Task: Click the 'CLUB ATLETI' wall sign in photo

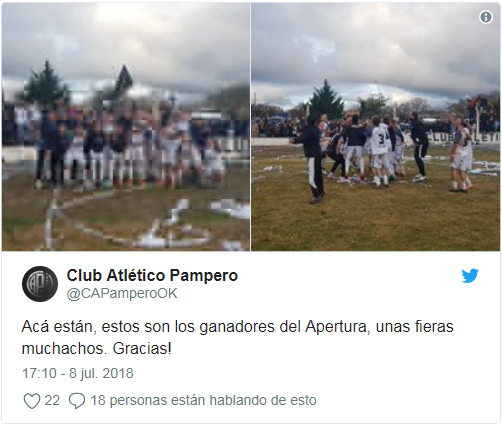Action: click(464, 137)
